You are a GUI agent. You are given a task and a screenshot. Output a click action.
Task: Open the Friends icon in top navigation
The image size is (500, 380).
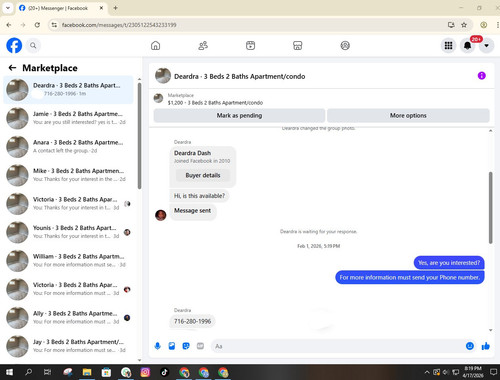point(203,45)
